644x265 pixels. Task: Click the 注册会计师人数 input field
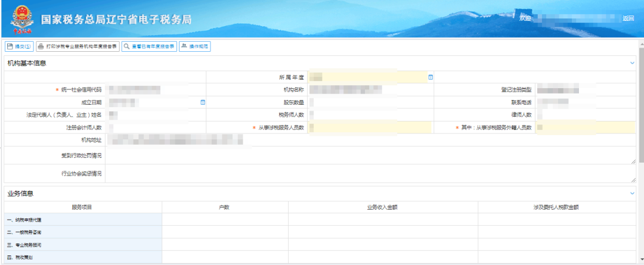tap(155, 127)
